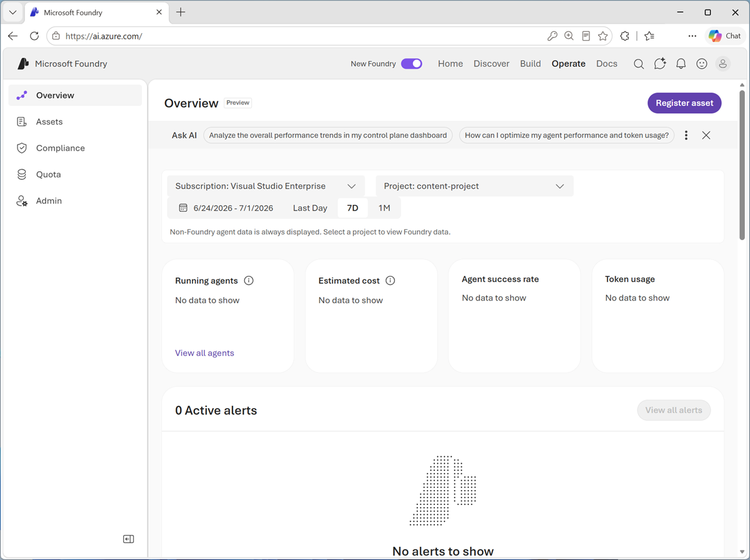Viewport: 750px width, 560px height.
Task: Open the Docs tab
Action: click(x=607, y=64)
